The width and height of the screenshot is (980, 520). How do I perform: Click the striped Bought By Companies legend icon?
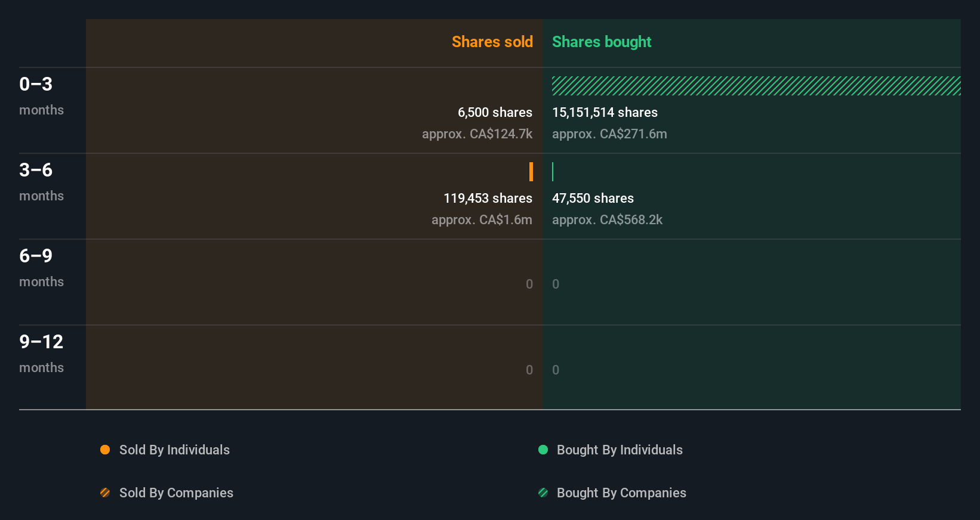pyautogui.click(x=543, y=493)
